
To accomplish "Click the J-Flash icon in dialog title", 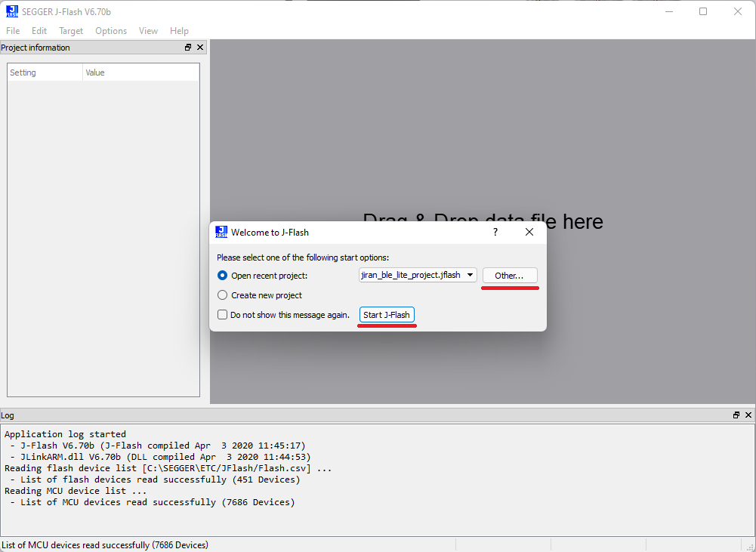I will click(x=221, y=232).
